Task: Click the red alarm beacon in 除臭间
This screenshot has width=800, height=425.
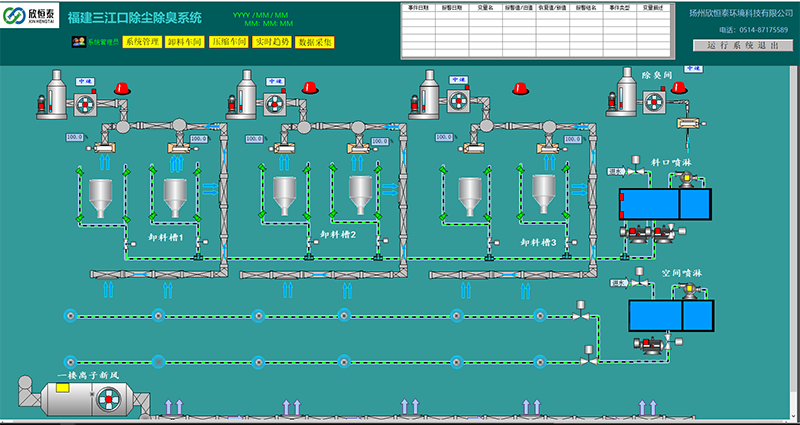Action: 679,87
